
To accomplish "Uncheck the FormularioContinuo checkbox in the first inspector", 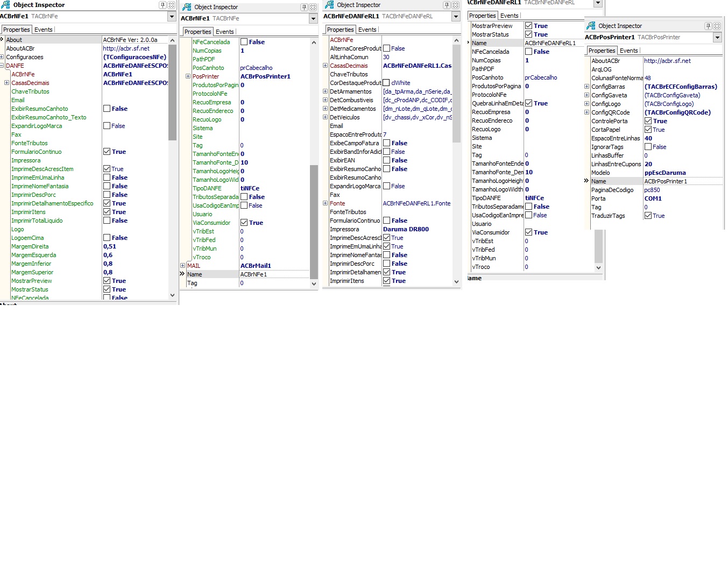I will 107,152.
